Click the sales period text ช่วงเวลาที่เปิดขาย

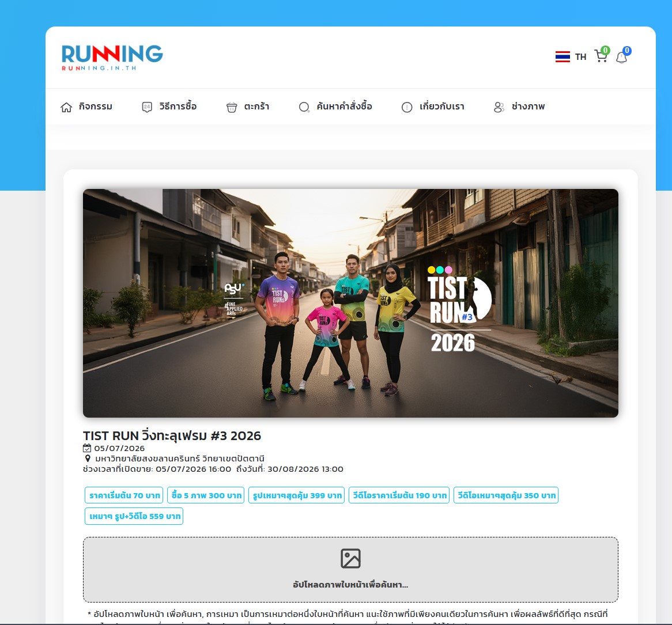click(x=213, y=469)
